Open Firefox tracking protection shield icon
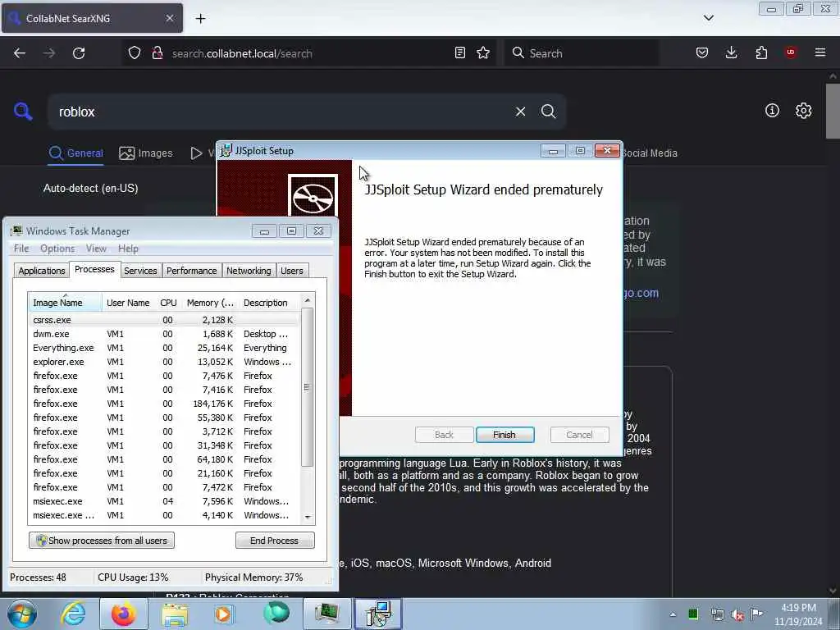 [x=135, y=52]
